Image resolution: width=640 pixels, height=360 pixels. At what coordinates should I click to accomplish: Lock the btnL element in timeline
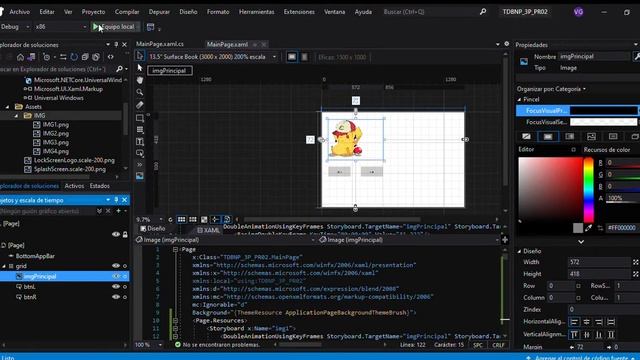[x=125, y=287]
